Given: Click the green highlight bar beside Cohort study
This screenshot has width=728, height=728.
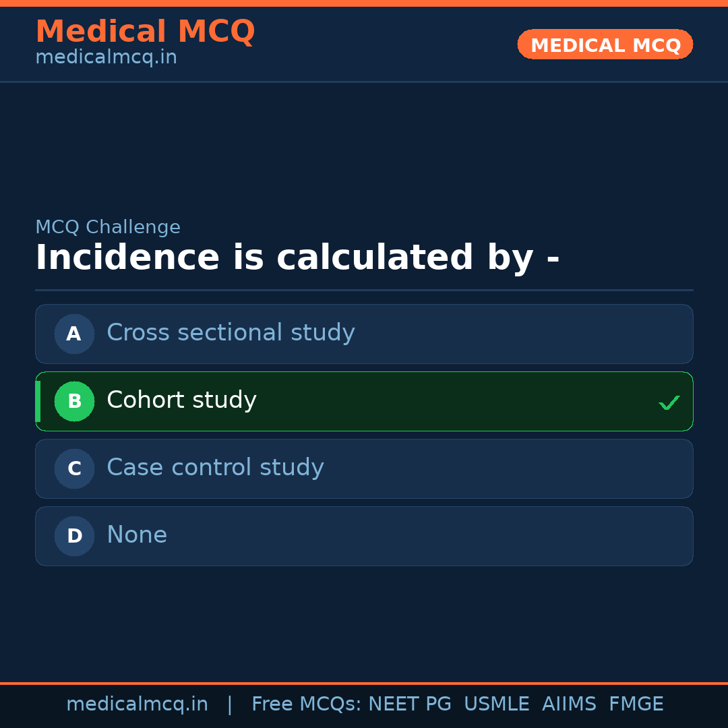Looking at the screenshot, I should (x=37, y=401).
